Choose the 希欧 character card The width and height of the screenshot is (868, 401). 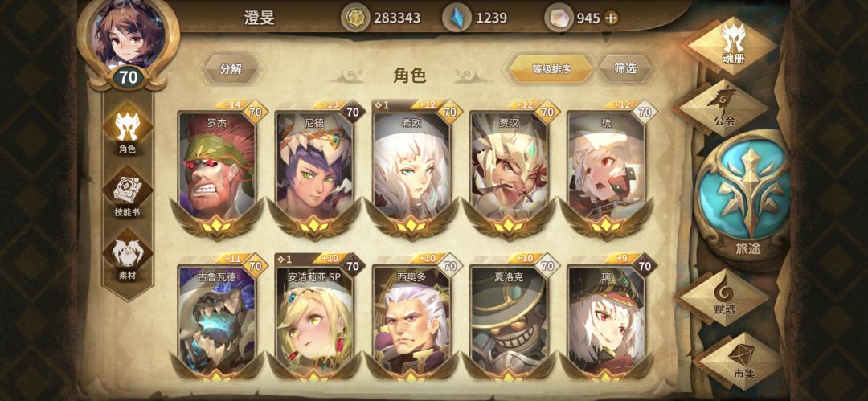pos(411,169)
